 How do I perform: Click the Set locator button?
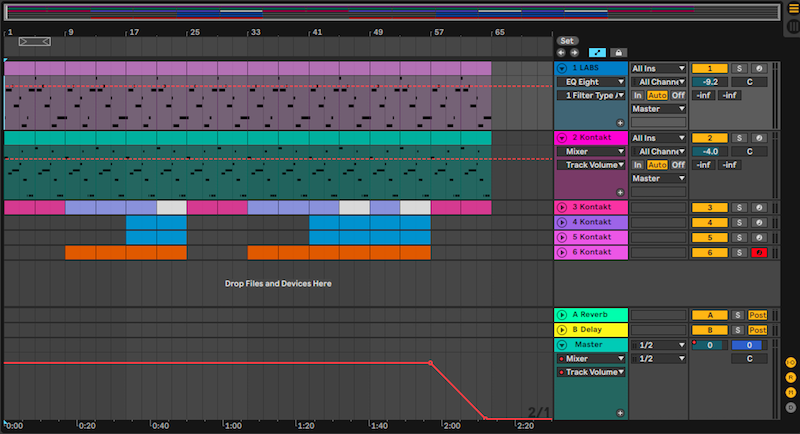pos(567,41)
